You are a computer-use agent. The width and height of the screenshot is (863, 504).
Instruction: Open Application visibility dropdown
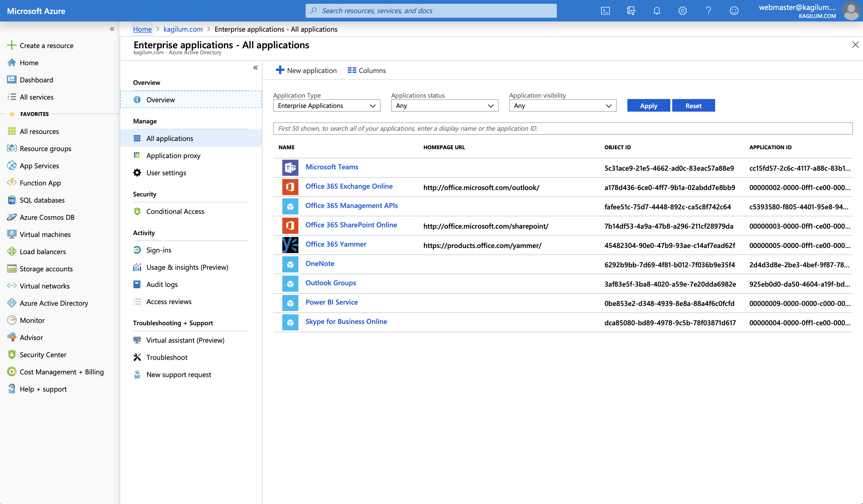(x=563, y=105)
